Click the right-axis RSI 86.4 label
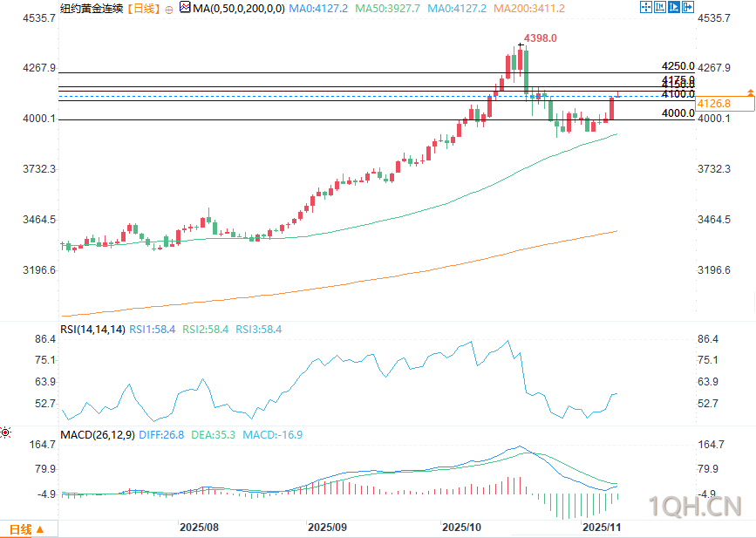756x538 pixels. [708, 339]
